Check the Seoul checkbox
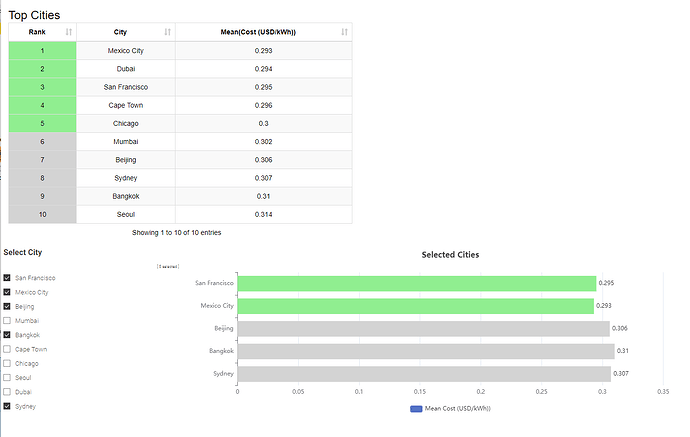Viewport: 690px width, 437px height. pos(7,378)
